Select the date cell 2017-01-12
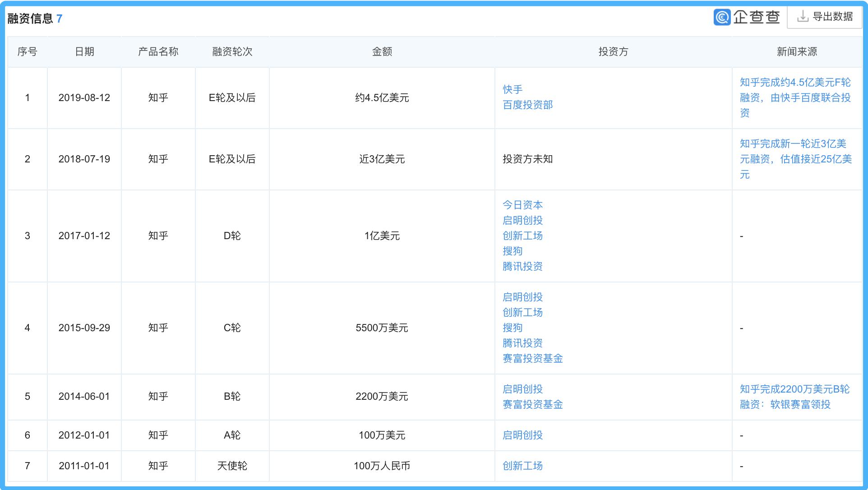 [x=84, y=236]
